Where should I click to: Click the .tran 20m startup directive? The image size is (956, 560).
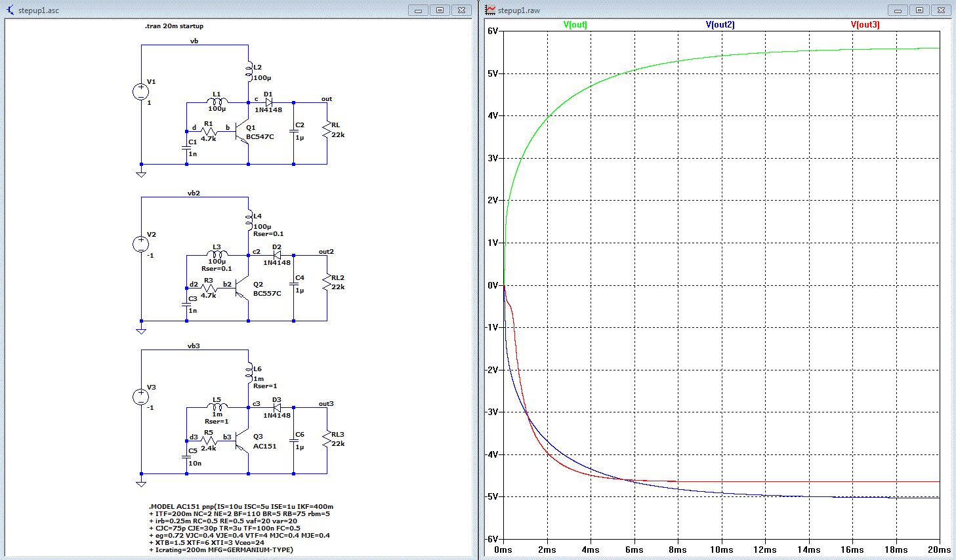[x=174, y=26]
